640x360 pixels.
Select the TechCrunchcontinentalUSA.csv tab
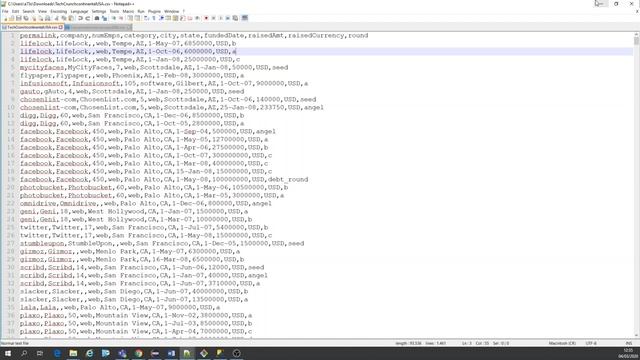(32, 27)
